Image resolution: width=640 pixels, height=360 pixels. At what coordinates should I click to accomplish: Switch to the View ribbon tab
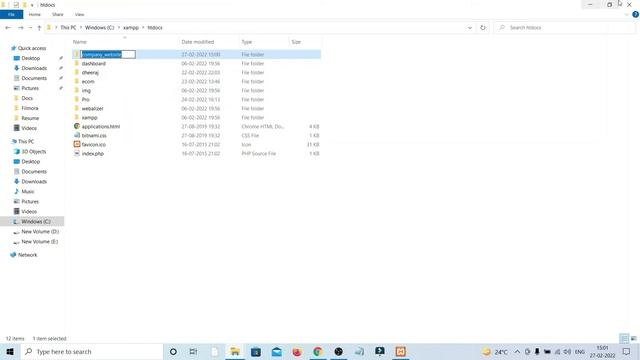point(80,14)
